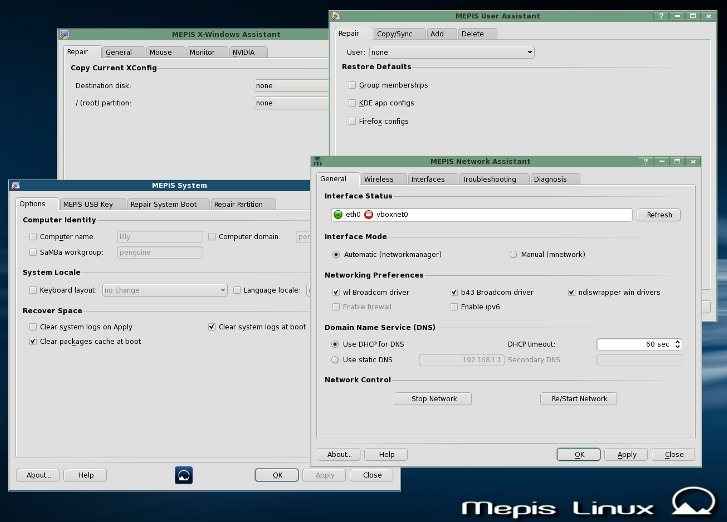The width and height of the screenshot is (727, 522).
Task: Check Group memberships in User Assistant
Action: tap(351, 85)
